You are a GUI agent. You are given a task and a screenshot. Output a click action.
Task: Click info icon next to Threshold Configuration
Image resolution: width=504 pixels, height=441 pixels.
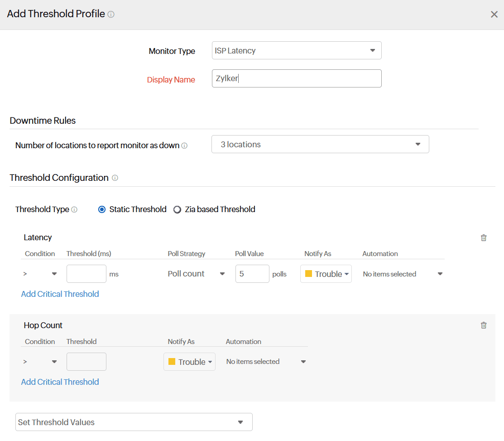[115, 178]
